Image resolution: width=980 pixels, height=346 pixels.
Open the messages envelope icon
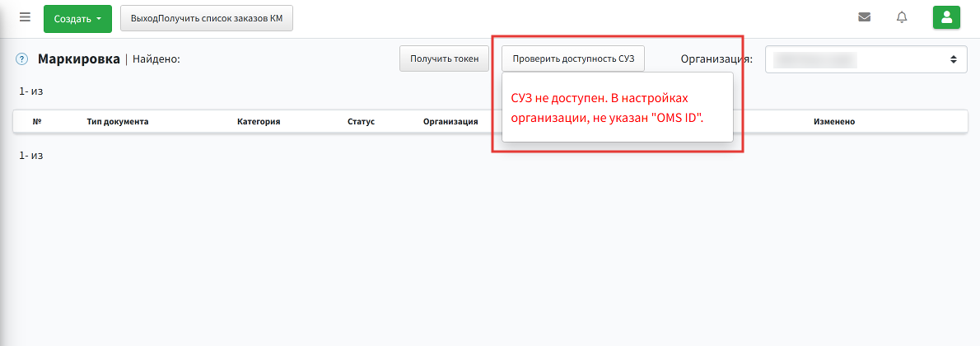(x=865, y=17)
